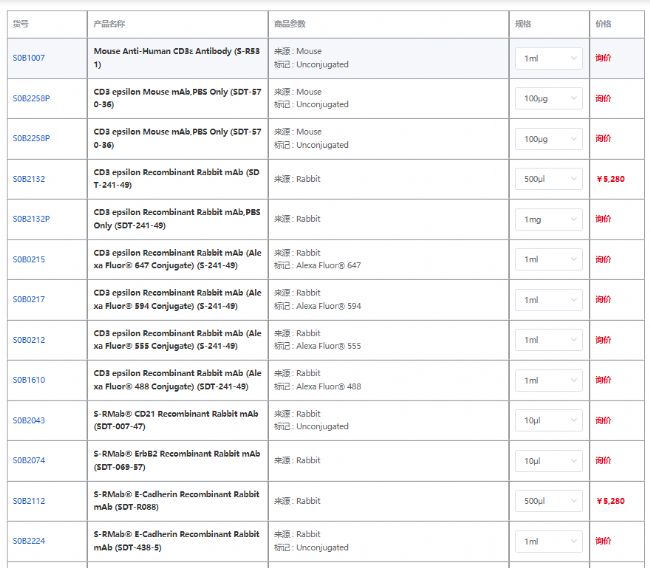Click 询价 in the S0B2074 row
This screenshot has width=650, height=568.
(x=603, y=460)
